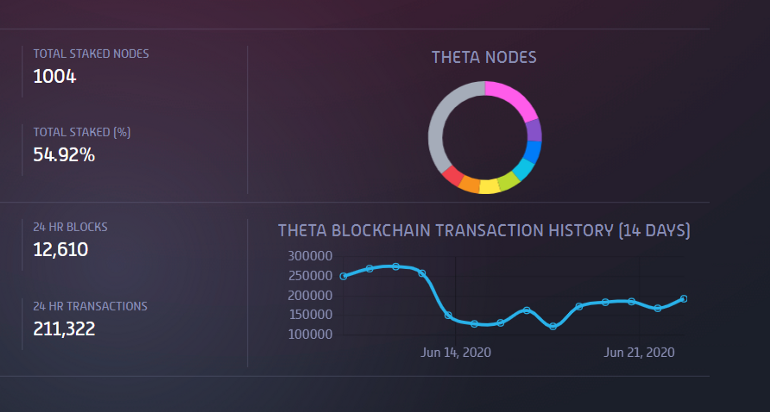This screenshot has width=770, height=412.
Task: Select the 54.92% total staked figure
Action: point(64,154)
